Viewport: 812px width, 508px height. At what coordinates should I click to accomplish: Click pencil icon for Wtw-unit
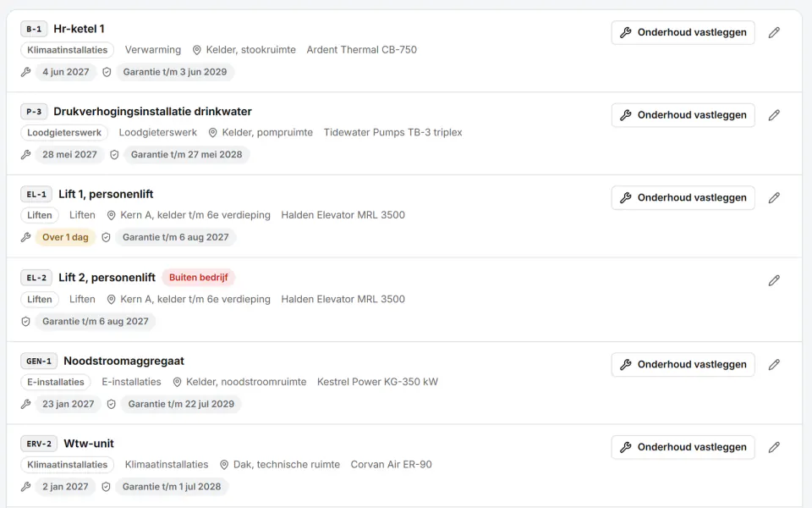774,447
